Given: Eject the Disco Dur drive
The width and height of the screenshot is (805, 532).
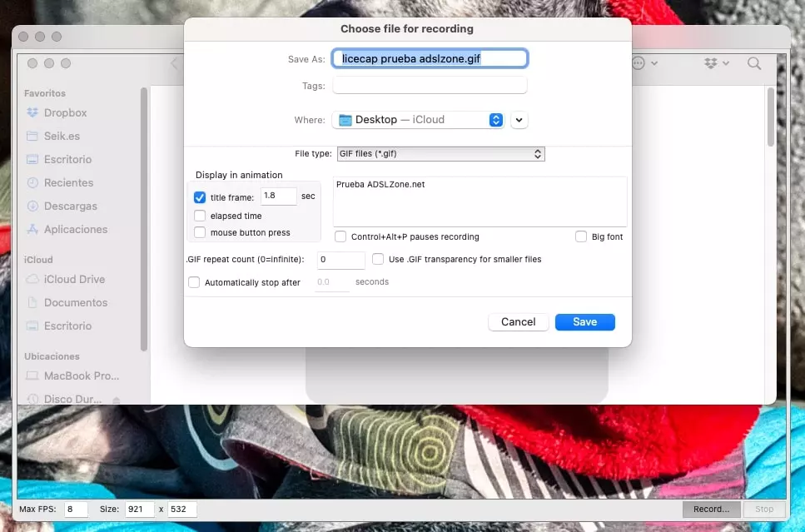Looking at the screenshot, I should [x=117, y=400].
